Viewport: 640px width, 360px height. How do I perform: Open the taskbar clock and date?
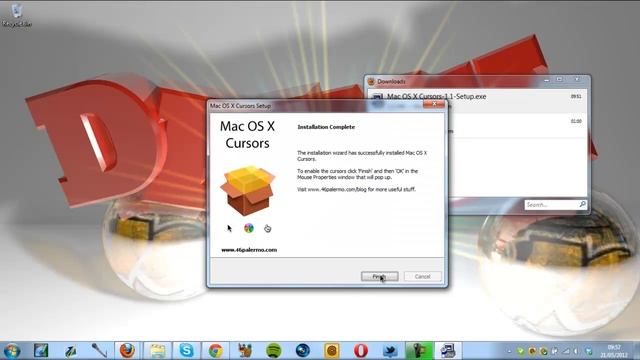[614, 351]
